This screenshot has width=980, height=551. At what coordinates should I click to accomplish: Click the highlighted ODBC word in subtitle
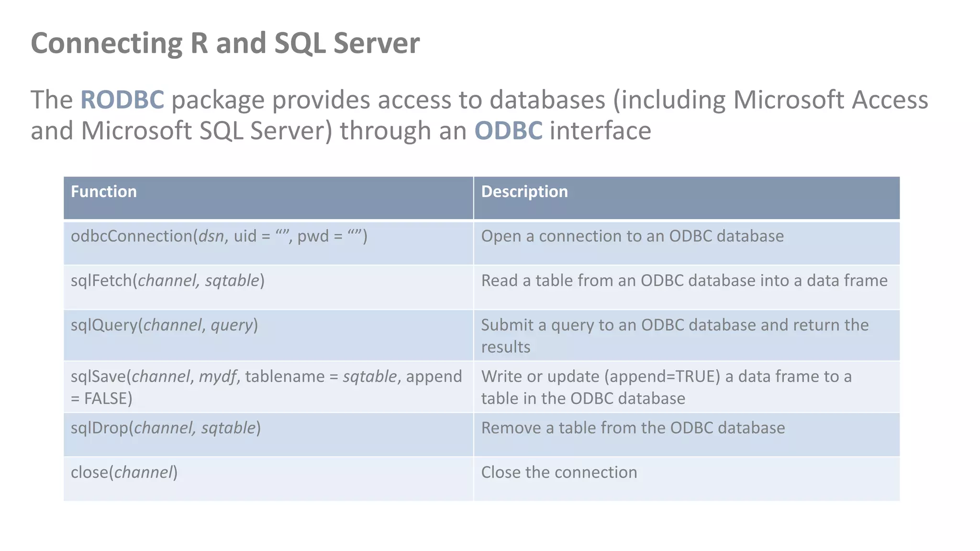click(x=508, y=131)
